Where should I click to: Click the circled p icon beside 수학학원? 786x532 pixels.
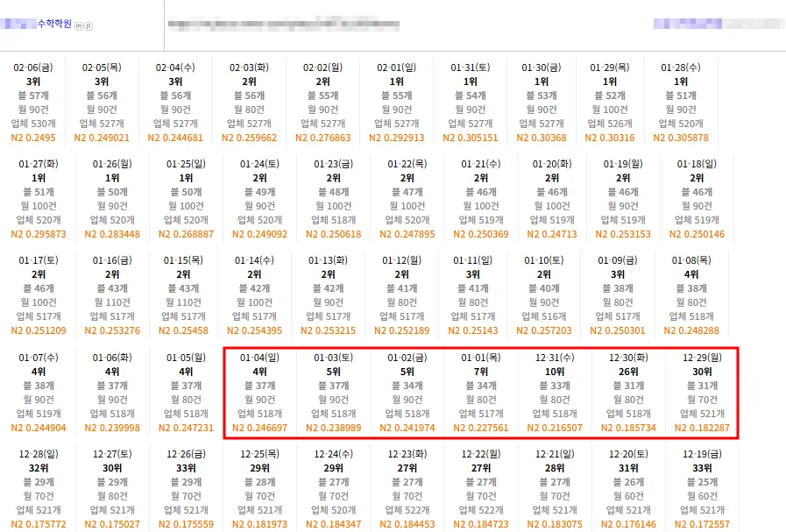(x=89, y=26)
